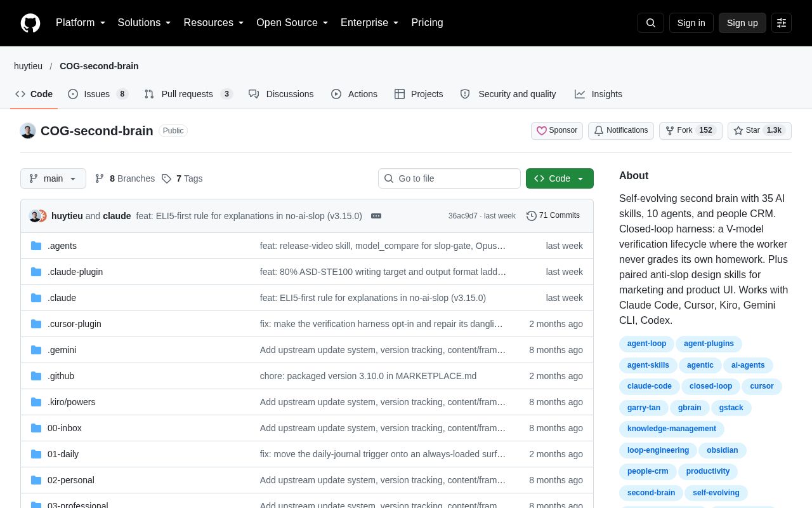Open the search magnifier button

(651, 23)
